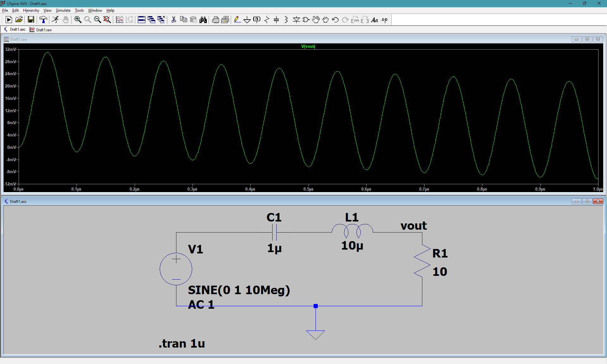607x364 pixels.
Task: Click the print icon in toolbar
Action: click(216, 20)
